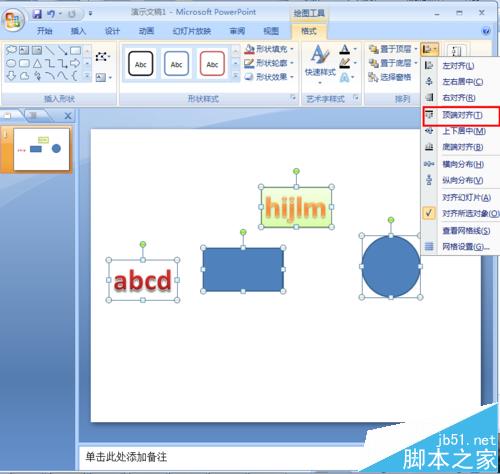The height and width of the screenshot is (474, 500).
Task: Choose the straight line shape
Action: [49, 50]
